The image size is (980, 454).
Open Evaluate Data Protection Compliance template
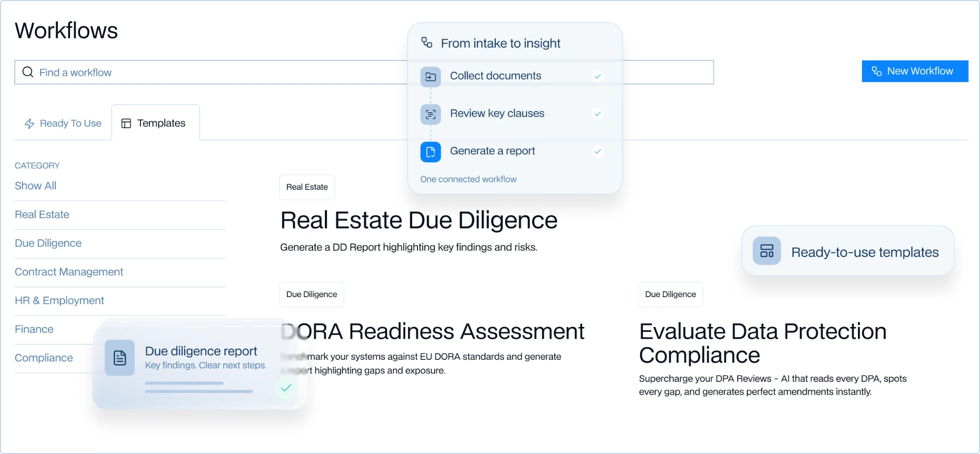[763, 343]
